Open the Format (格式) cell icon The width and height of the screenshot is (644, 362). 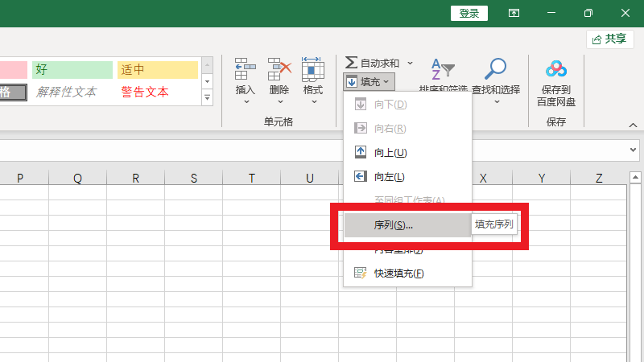pyautogui.click(x=313, y=71)
